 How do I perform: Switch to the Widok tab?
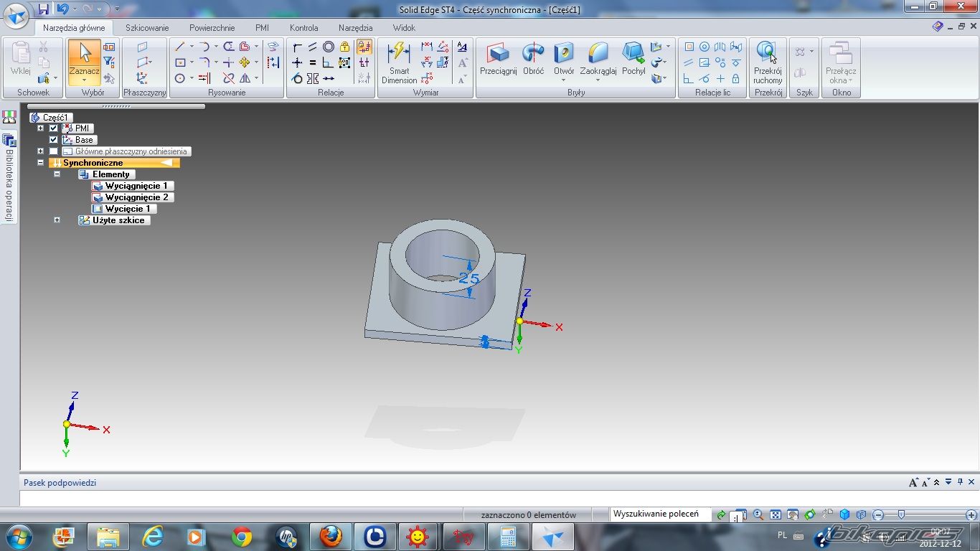(x=404, y=28)
